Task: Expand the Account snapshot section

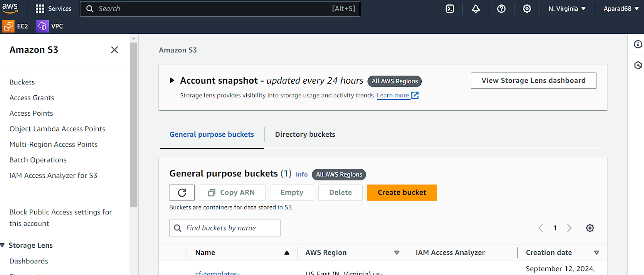Action: pos(172,80)
